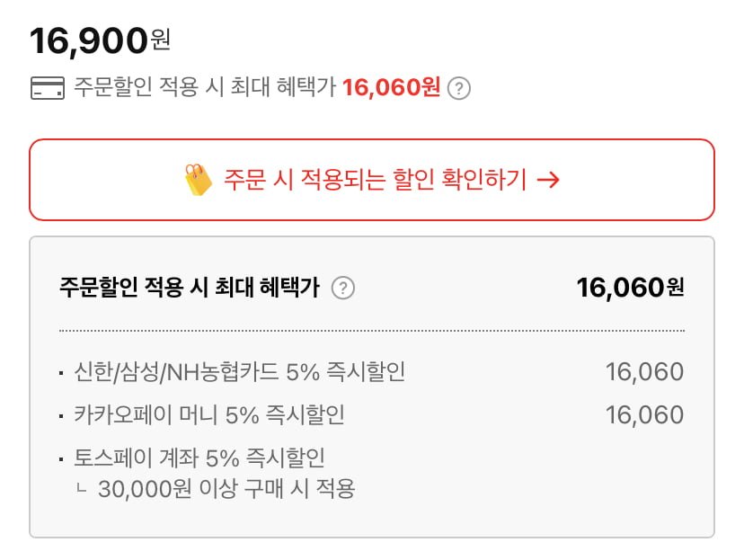Click the bullet before 신한/삼성/NH농협카드
This screenshot has width=744, height=560.
[x=61, y=372]
